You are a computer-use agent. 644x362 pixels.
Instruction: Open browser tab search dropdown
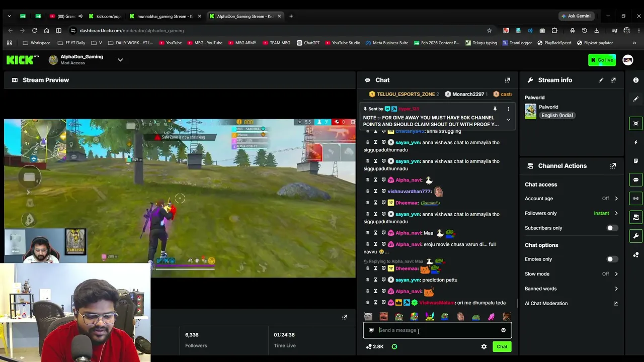pos(9,16)
